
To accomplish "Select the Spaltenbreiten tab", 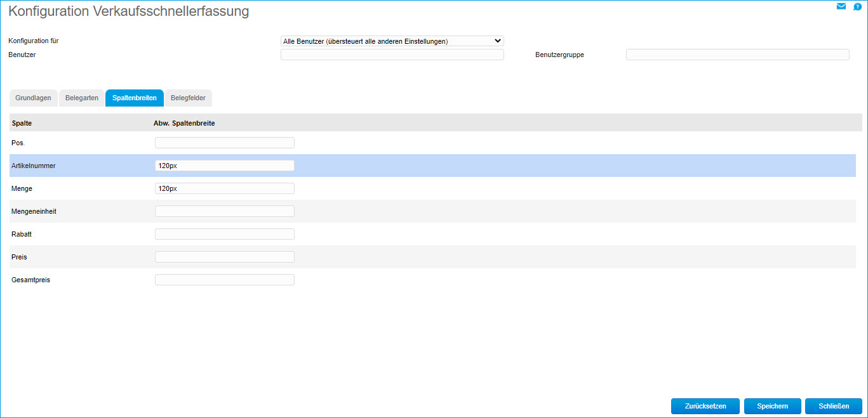I will pyautogui.click(x=135, y=98).
